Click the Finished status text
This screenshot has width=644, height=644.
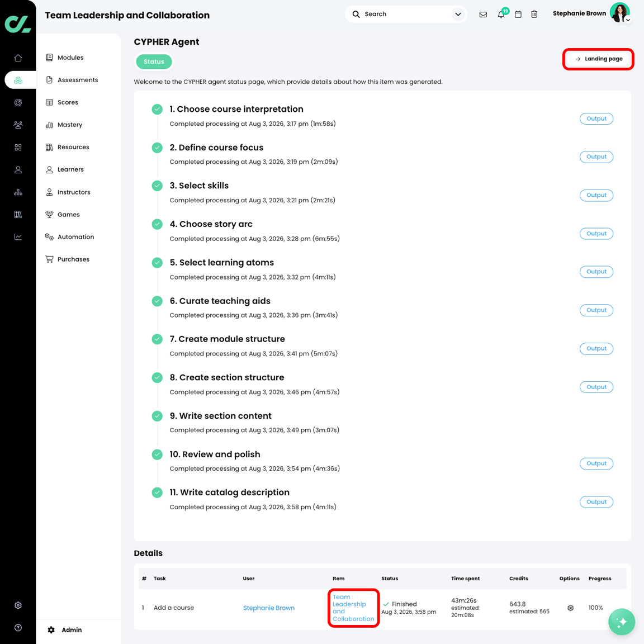404,604
